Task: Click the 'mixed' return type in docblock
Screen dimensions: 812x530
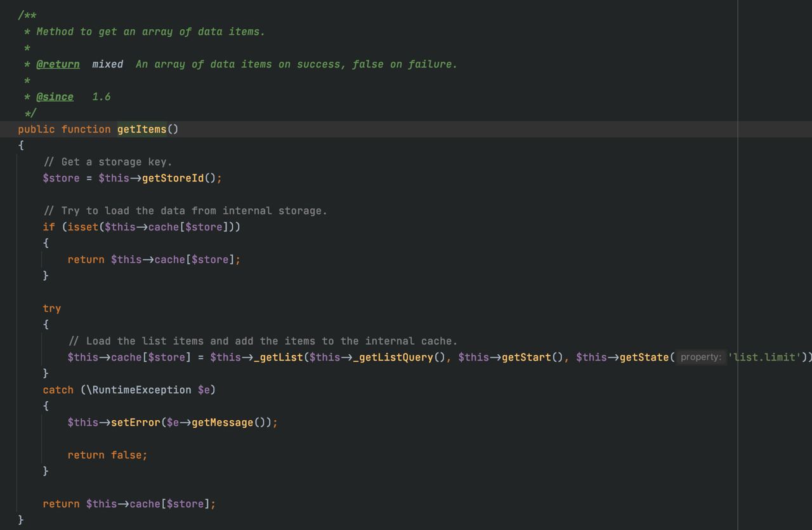Action: [107, 64]
